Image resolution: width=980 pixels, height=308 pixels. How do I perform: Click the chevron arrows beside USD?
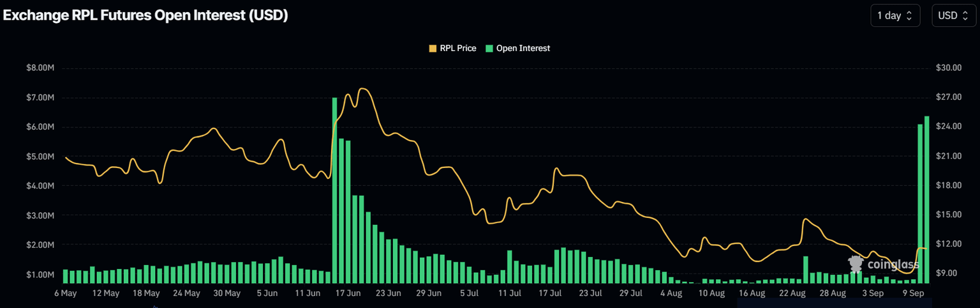pyautogui.click(x=965, y=16)
